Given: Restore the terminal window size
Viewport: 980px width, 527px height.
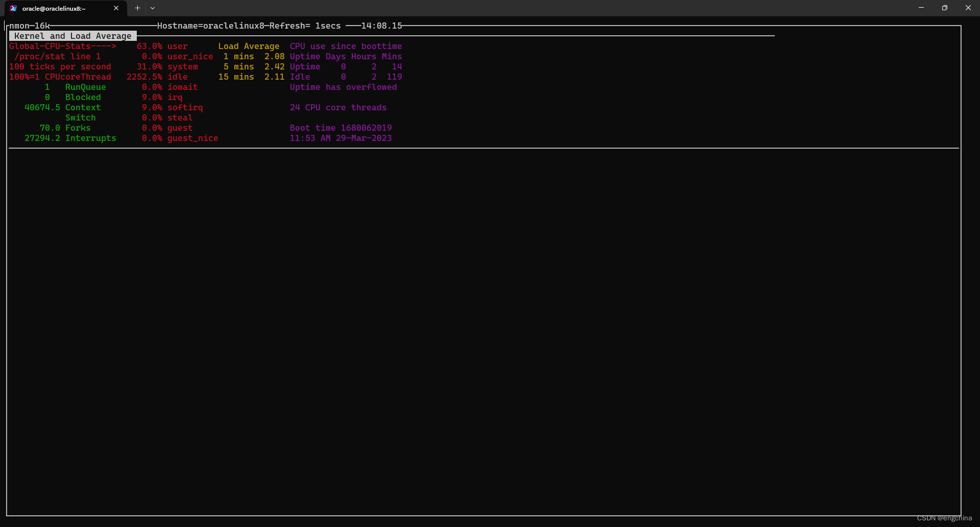Looking at the screenshot, I should click(x=945, y=8).
